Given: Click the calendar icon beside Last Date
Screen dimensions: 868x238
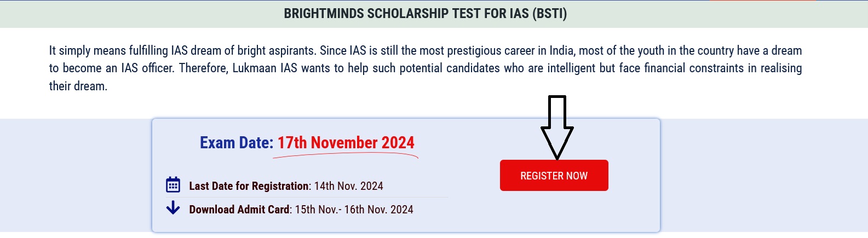Looking at the screenshot, I should click(173, 185).
